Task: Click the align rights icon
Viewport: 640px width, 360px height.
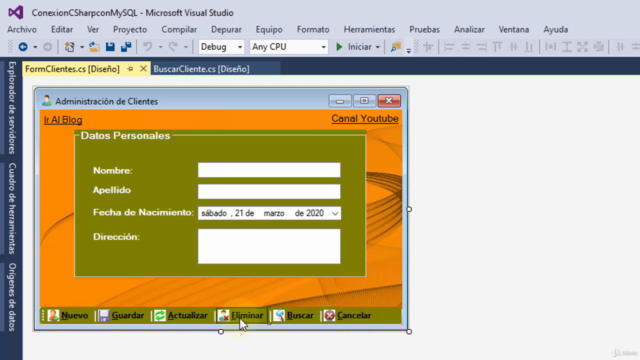Action: pos(482,47)
